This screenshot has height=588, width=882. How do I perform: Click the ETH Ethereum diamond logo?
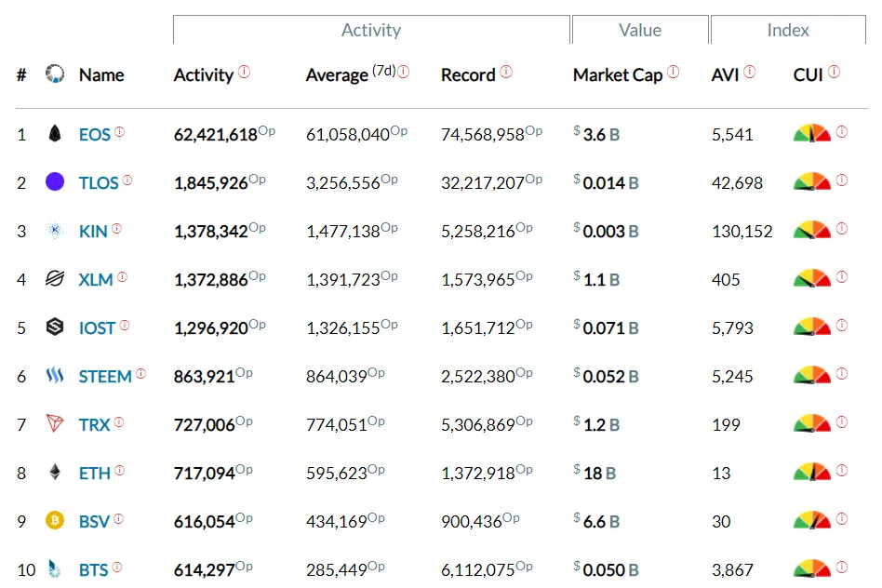55,472
